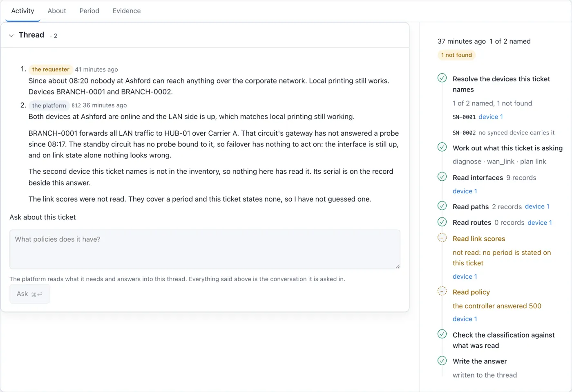This screenshot has height=392, width=572.
Task: Click the Read policy step title
Action: [x=471, y=292]
